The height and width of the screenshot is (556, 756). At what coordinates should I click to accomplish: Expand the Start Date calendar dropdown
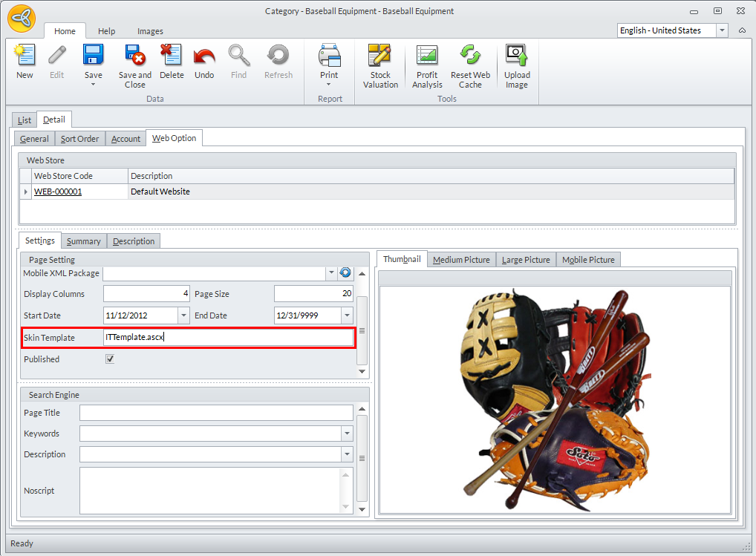pyautogui.click(x=183, y=315)
